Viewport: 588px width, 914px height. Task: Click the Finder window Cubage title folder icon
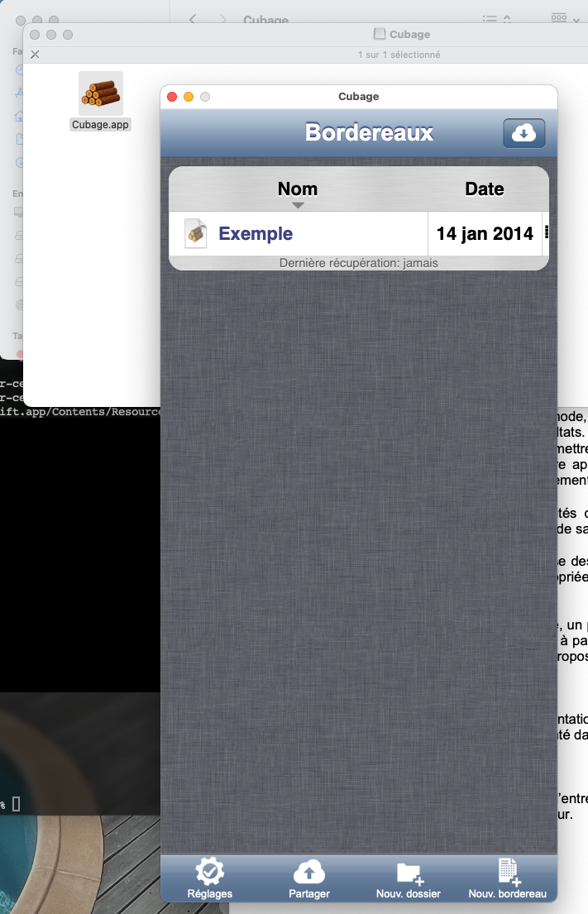pyautogui.click(x=380, y=35)
